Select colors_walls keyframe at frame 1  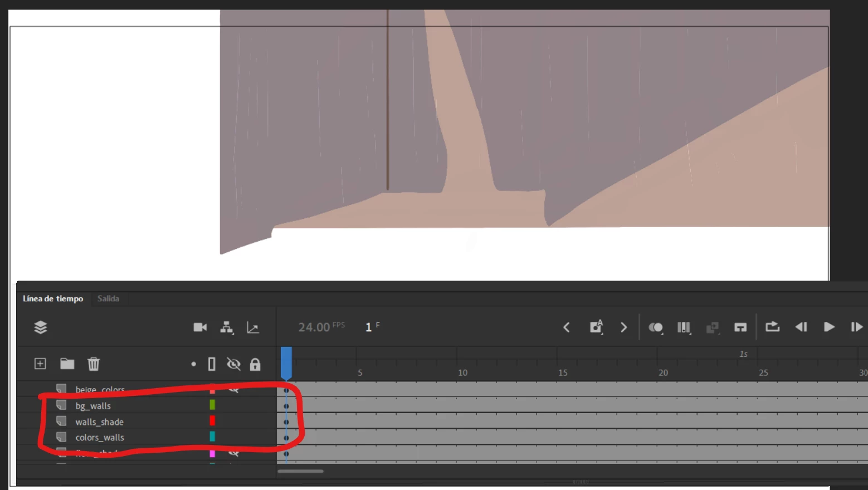click(x=286, y=438)
